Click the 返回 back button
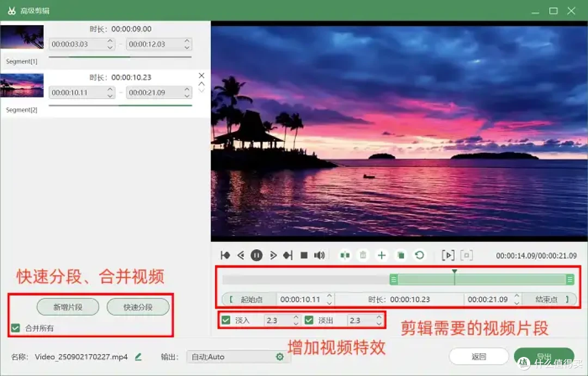Screen dimensions: 588x376 [x=479, y=356]
